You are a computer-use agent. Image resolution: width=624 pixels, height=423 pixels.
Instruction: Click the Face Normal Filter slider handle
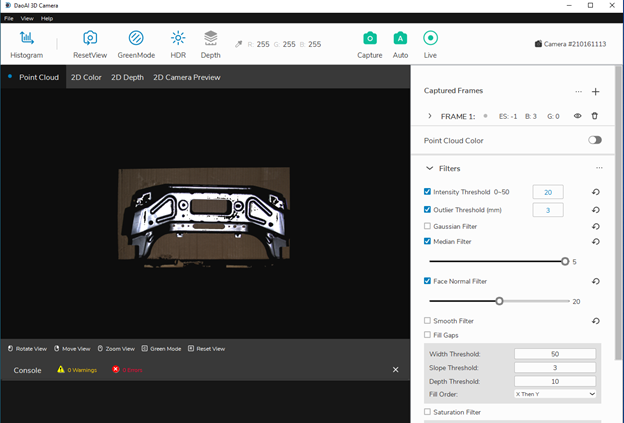point(499,301)
